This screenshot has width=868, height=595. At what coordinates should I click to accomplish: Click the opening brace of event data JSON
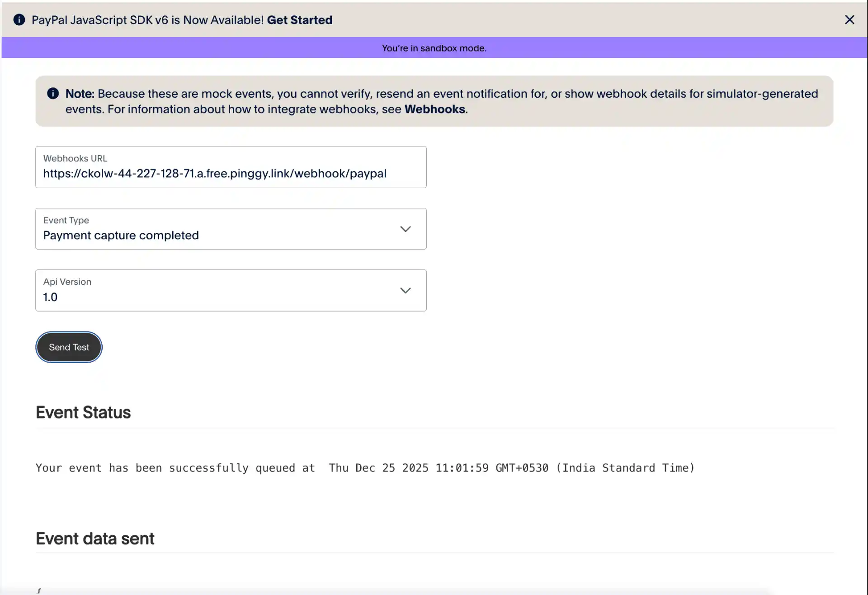click(39, 590)
